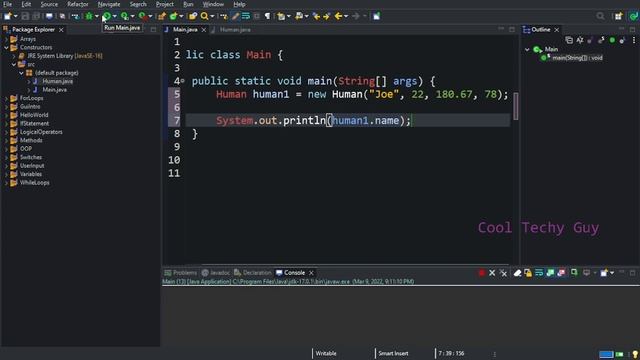This screenshot has width=640, height=360.
Task: Expand the JRE System Library node
Action: [14, 56]
